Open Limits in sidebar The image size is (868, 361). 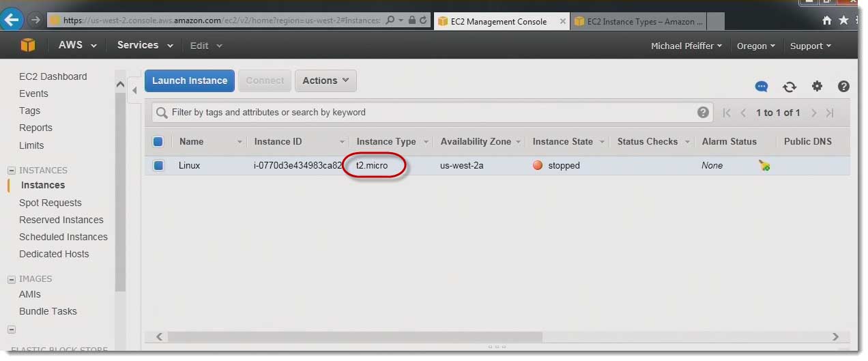31,145
